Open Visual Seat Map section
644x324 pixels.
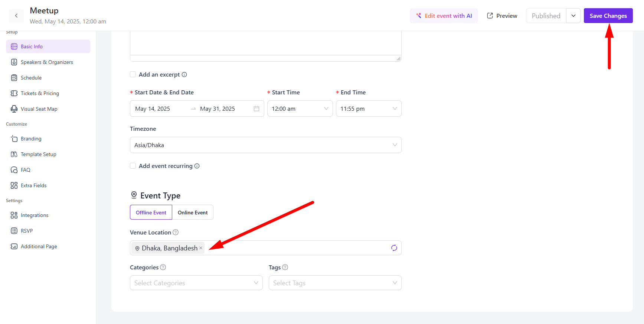[x=48, y=109]
